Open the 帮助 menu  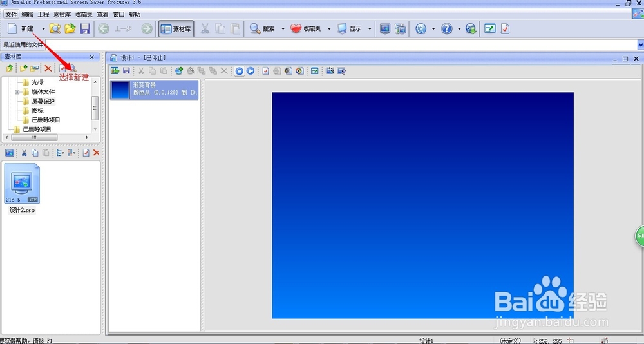point(135,14)
